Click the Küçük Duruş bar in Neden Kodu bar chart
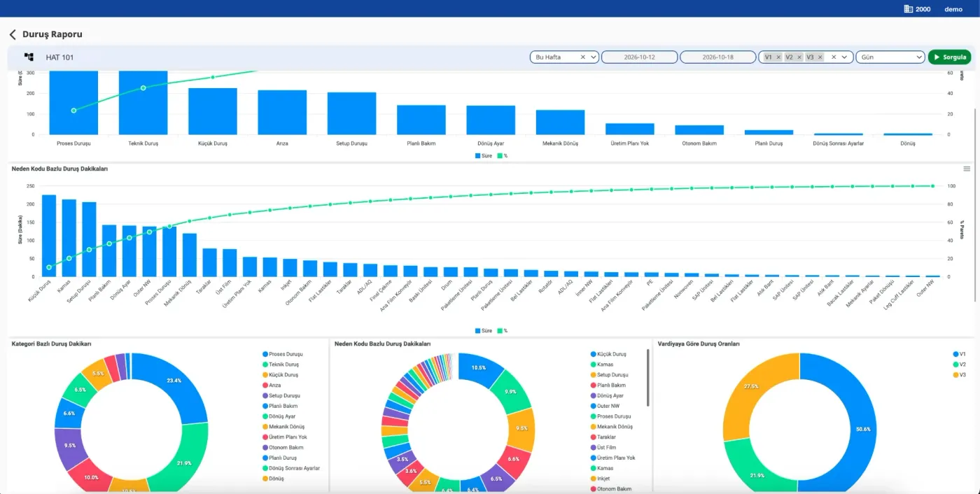This screenshot has height=494, width=980. coord(49,235)
